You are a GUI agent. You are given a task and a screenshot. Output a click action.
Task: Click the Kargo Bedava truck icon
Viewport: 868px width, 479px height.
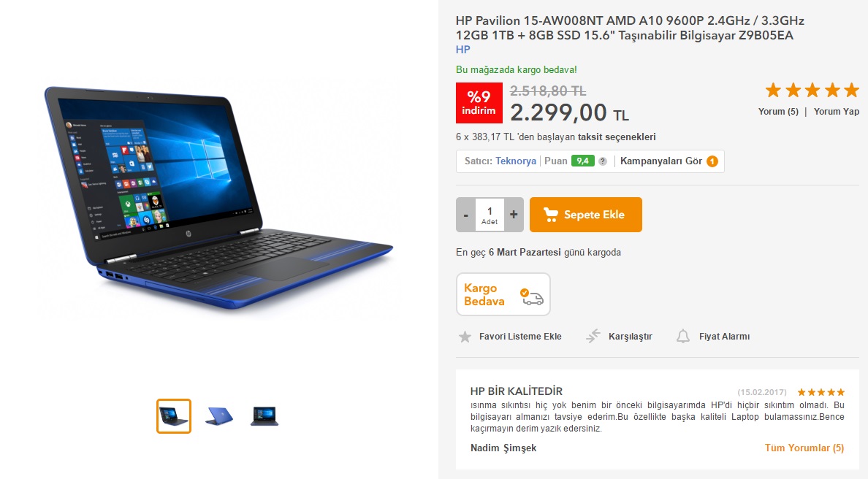[532, 296]
